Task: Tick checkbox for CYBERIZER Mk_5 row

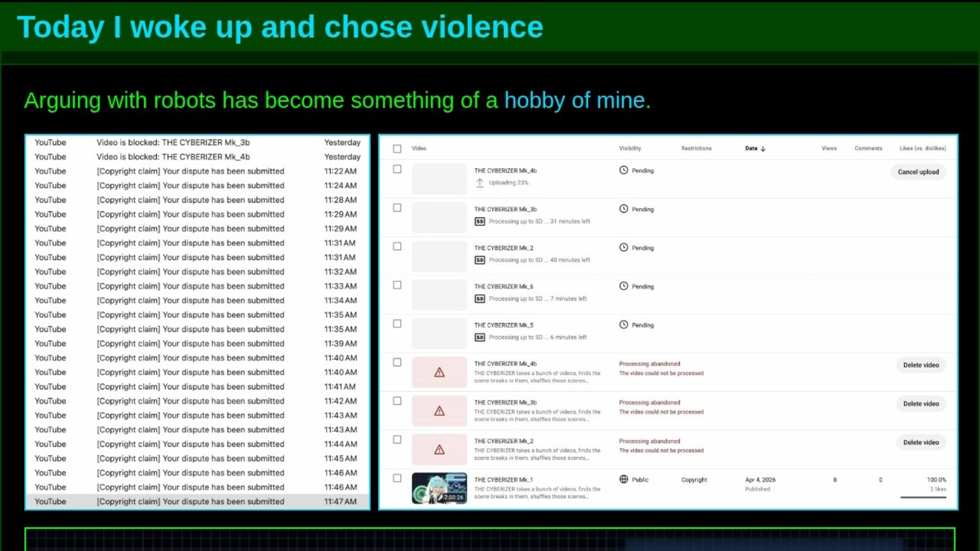Action: pos(397,324)
